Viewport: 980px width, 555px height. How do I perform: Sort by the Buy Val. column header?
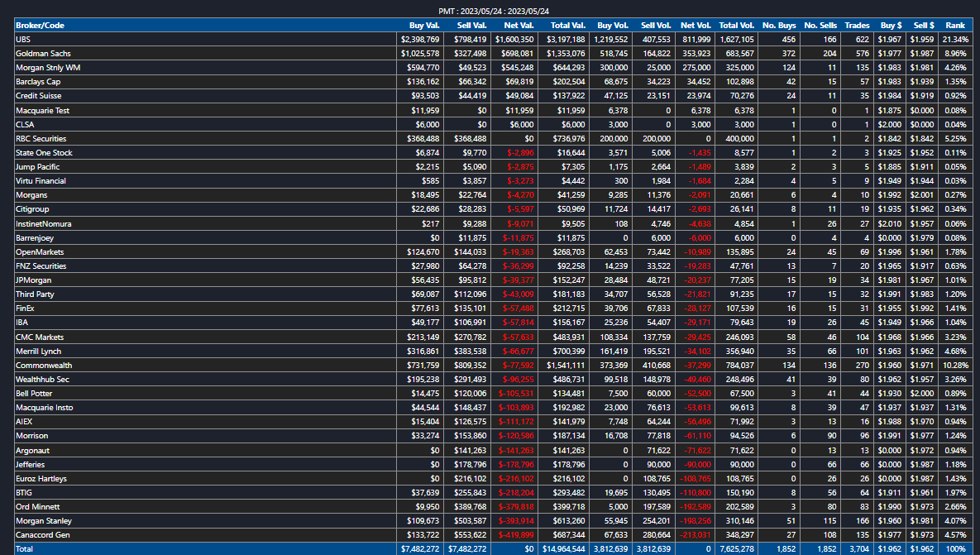424,26
